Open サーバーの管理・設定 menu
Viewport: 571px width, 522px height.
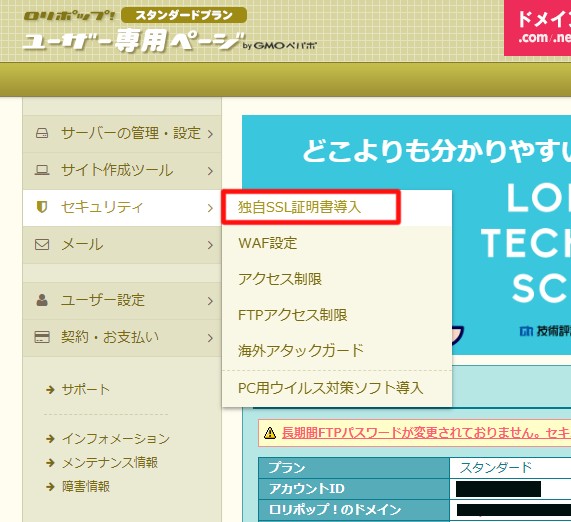122,134
